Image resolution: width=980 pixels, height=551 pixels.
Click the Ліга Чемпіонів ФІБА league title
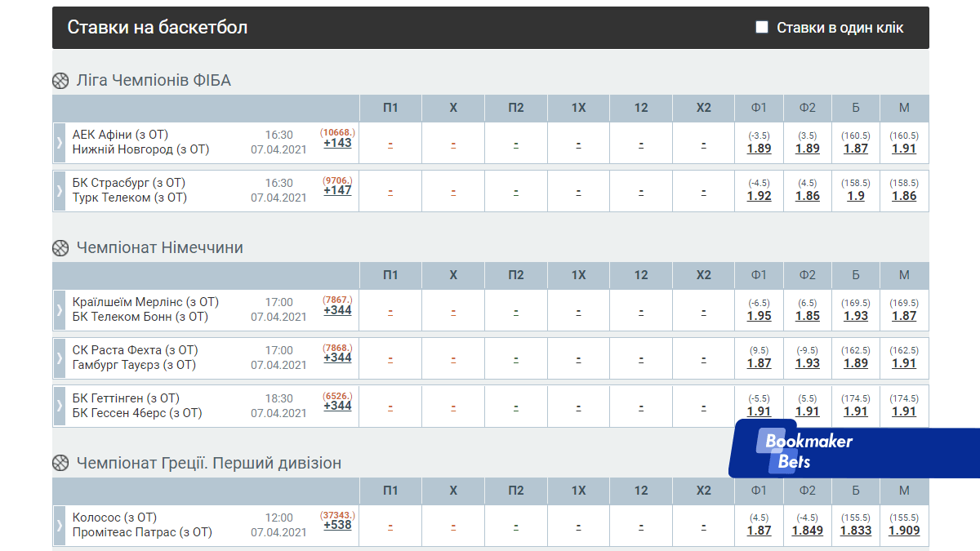(154, 81)
